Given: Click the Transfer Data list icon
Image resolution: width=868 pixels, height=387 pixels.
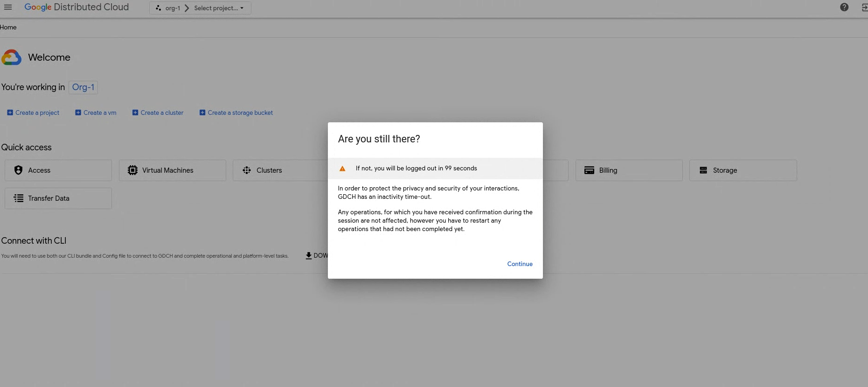Looking at the screenshot, I should point(19,198).
